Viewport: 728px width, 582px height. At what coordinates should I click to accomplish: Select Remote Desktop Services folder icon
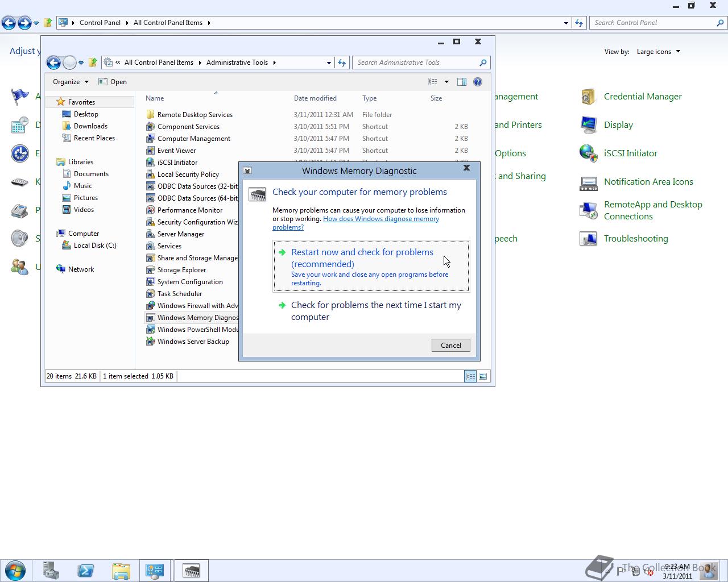tap(150, 115)
